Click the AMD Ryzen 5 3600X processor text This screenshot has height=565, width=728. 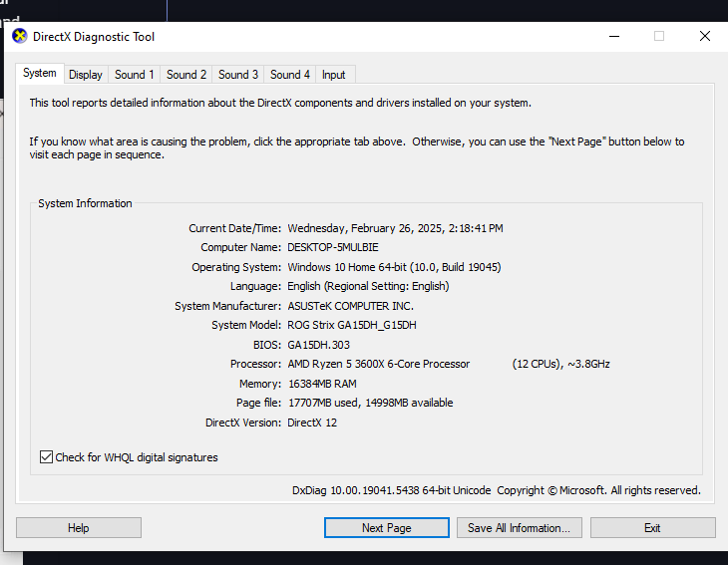coord(378,364)
